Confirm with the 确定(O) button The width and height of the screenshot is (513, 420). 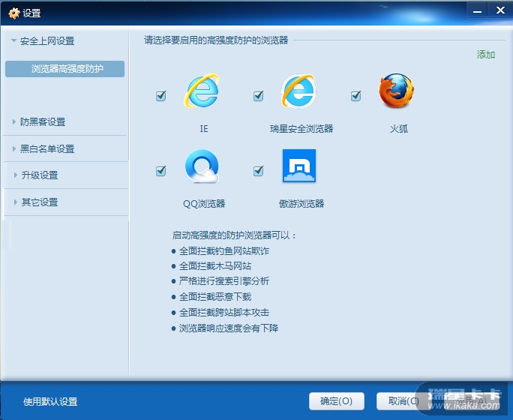tap(336, 401)
